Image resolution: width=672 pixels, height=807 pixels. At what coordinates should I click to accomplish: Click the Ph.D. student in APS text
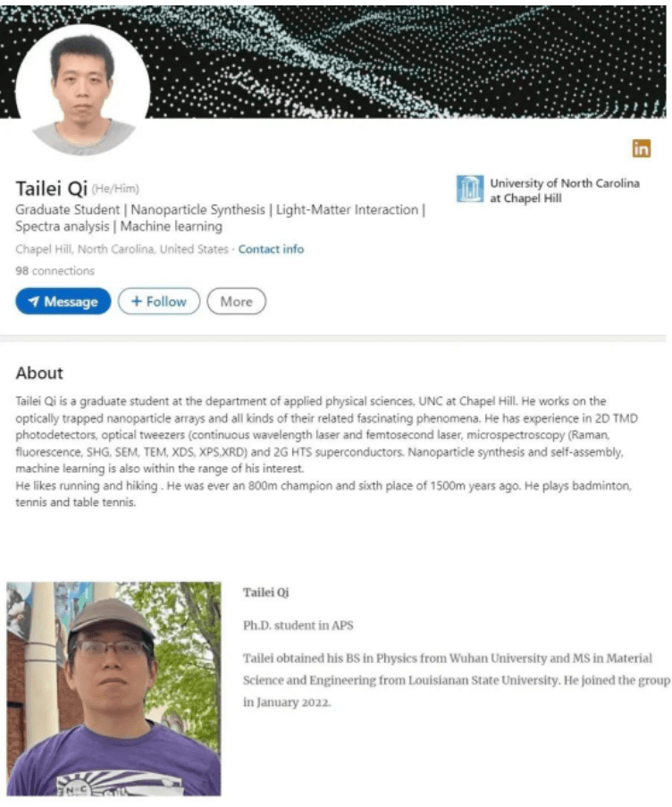point(298,626)
